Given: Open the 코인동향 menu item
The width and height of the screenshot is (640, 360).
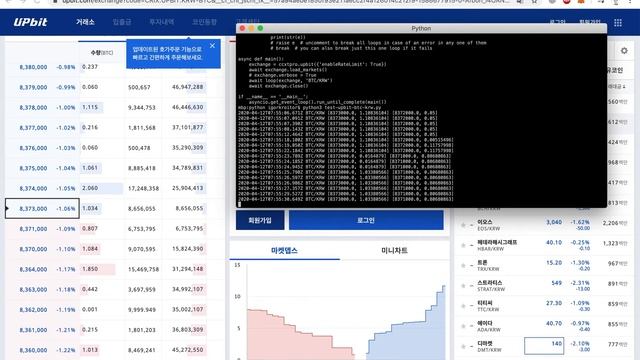Looking at the screenshot, I should (x=204, y=22).
